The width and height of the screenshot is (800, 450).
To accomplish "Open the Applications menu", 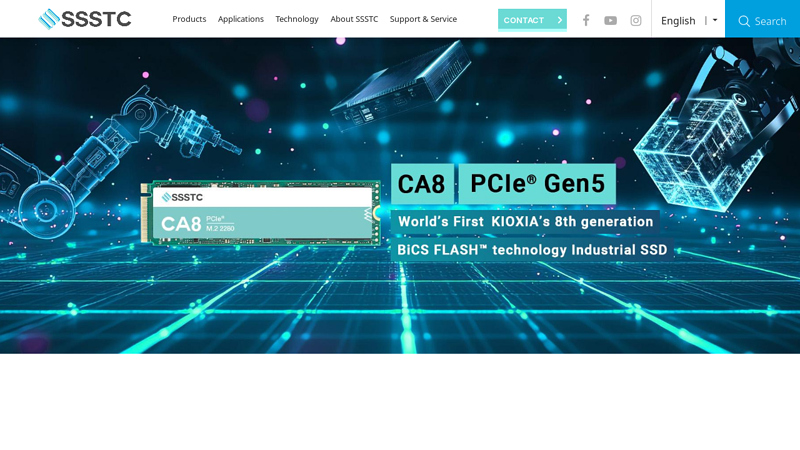I will (241, 19).
